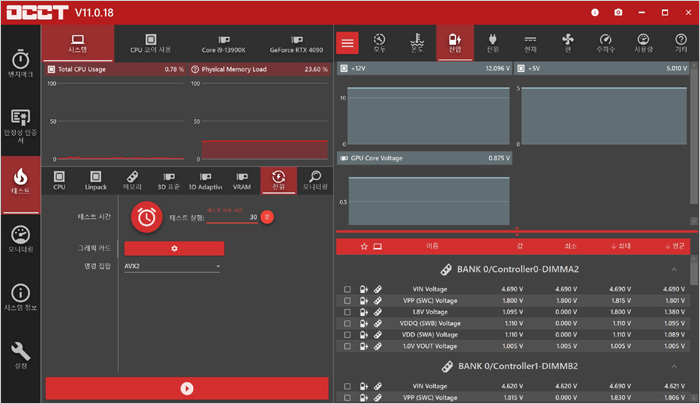Screen dimensions: 700x404
Task: Check the 1.0V VOUT Voltage checkbox
Action: coord(347,346)
